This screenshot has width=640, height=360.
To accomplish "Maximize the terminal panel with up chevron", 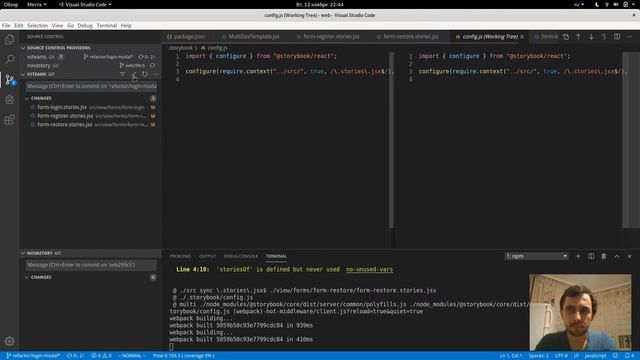I will (x=617, y=256).
